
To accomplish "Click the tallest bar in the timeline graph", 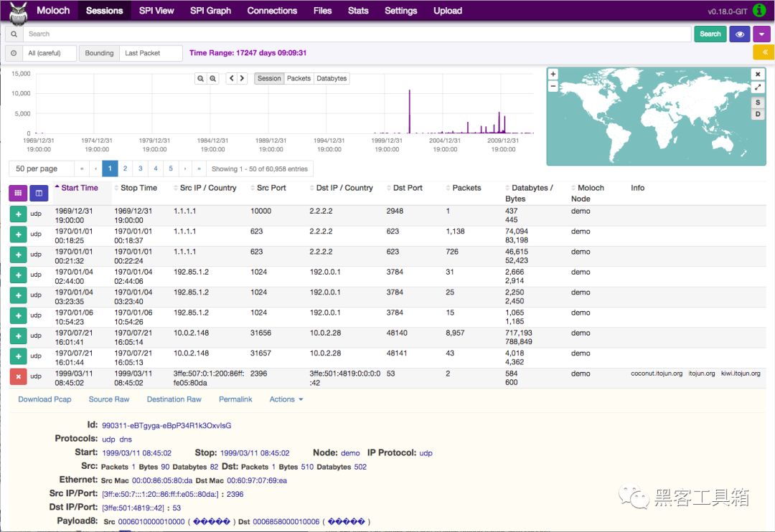I will coord(410,113).
